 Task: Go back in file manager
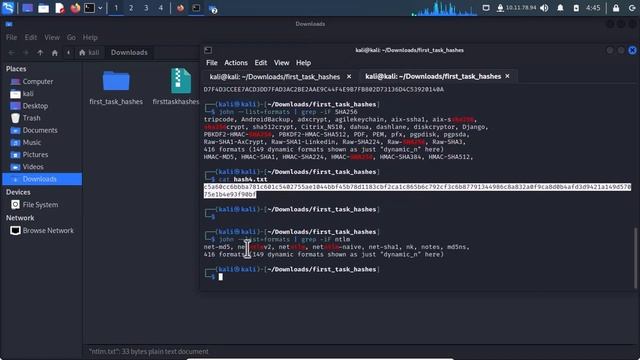point(11,53)
